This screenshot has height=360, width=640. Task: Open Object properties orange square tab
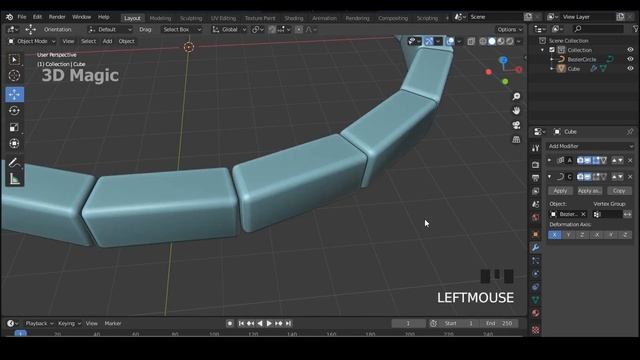[x=536, y=234]
